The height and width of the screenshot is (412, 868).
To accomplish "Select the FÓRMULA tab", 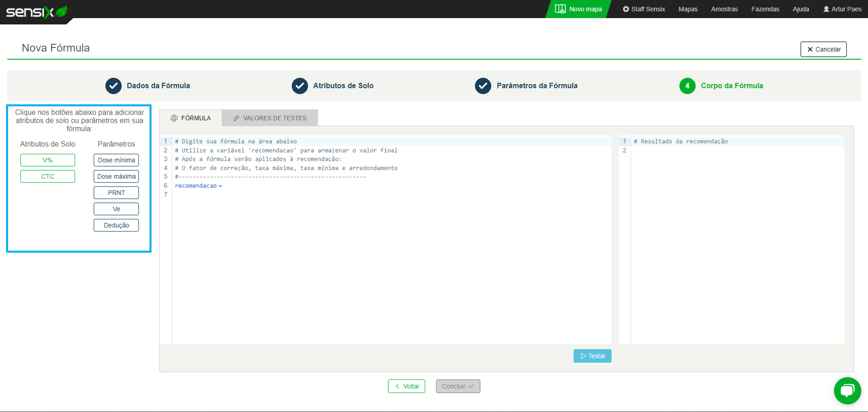I will pyautogui.click(x=191, y=118).
